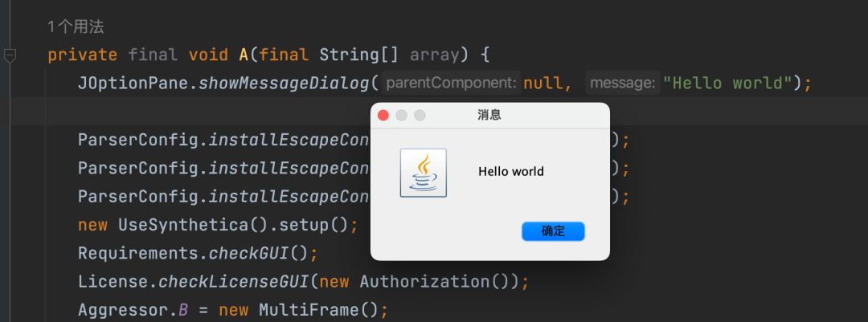868x322 pixels.
Task: Click the 消息 dialog title bar text
Action: [489, 115]
